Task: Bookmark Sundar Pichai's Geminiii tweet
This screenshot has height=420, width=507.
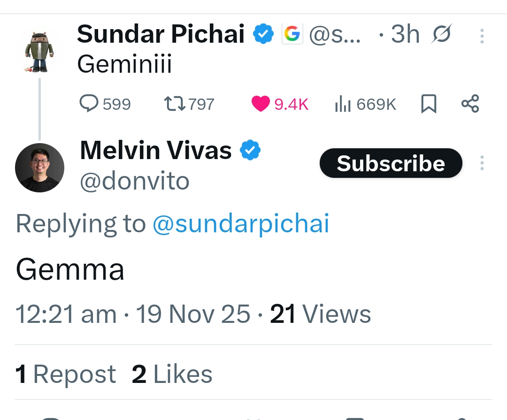Action: coord(429,104)
